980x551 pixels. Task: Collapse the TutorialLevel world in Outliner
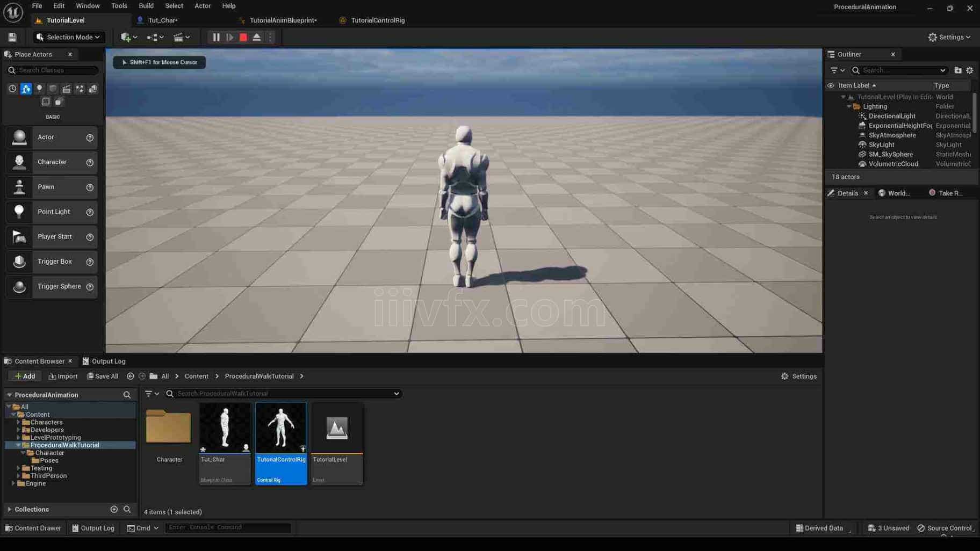tap(843, 97)
